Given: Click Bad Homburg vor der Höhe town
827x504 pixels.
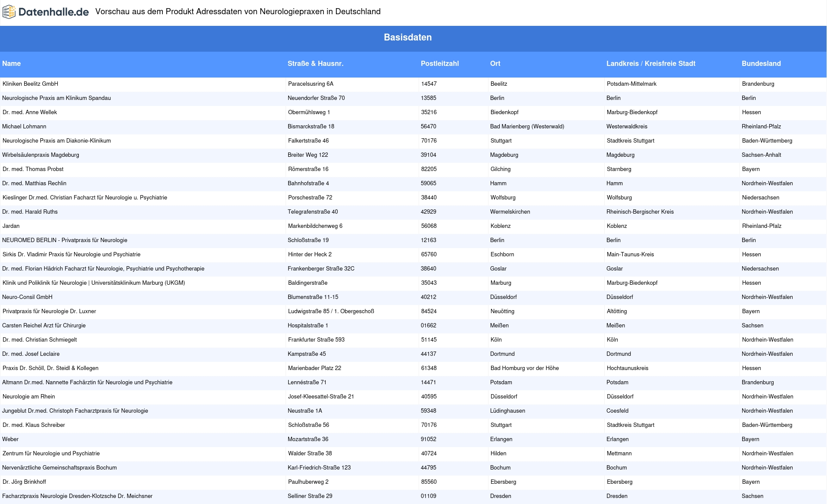Looking at the screenshot, I should pyautogui.click(x=525, y=368).
